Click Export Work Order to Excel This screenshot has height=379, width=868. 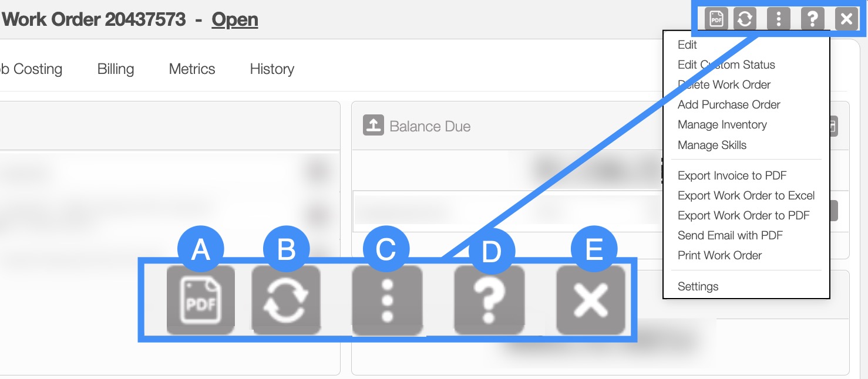[x=746, y=195]
